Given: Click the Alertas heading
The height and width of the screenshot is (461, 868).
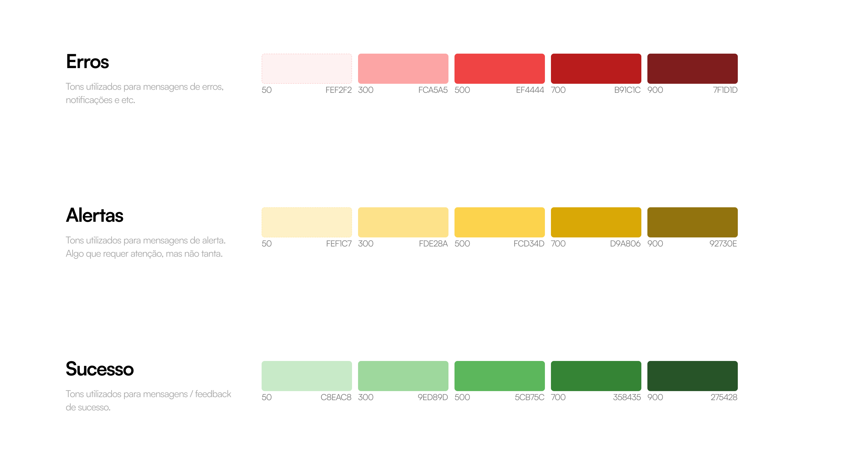Looking at the screenshot, I should point(94,215).
